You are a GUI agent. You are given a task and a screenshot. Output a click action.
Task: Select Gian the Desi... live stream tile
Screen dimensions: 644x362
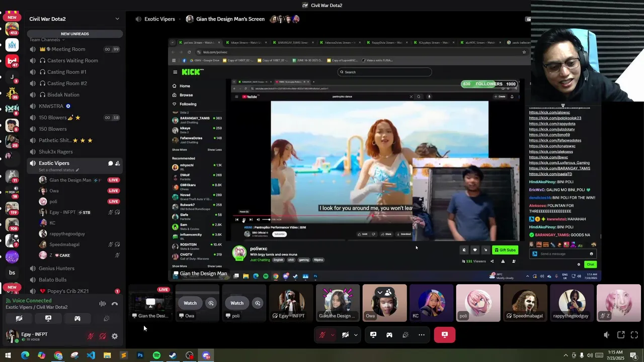pos(150,303)
